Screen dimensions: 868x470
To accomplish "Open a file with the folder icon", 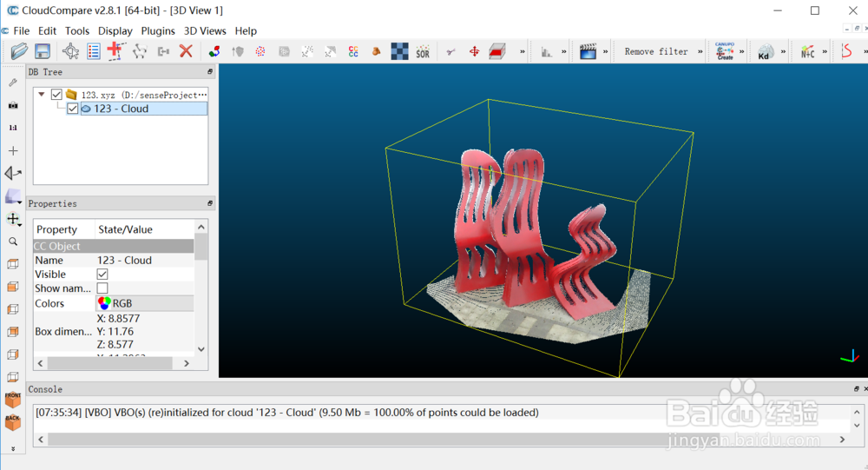I will [19, 51].
